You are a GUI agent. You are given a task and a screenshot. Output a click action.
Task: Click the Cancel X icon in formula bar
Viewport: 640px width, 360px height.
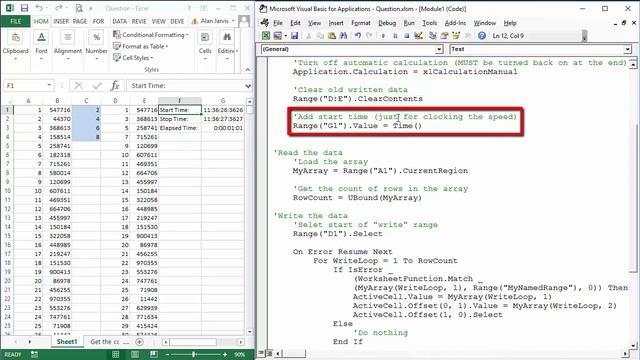(78, 86)
